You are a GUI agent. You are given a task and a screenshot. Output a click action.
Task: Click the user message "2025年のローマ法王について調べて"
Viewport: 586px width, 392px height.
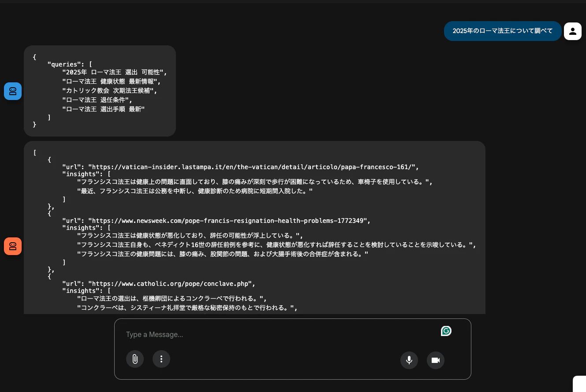(503, 31)
